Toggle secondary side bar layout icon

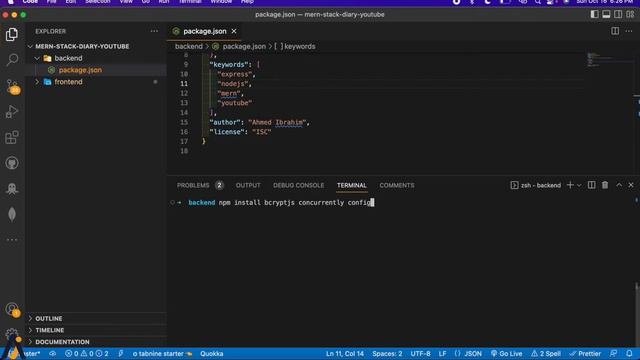pyautogui.click(x=618, y=14)
